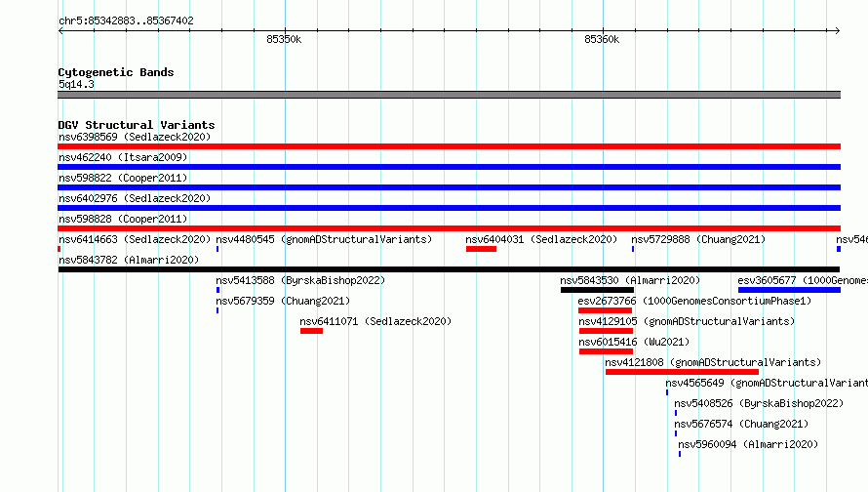Select the red segment under esv2673766

click(x=605, y=310)
